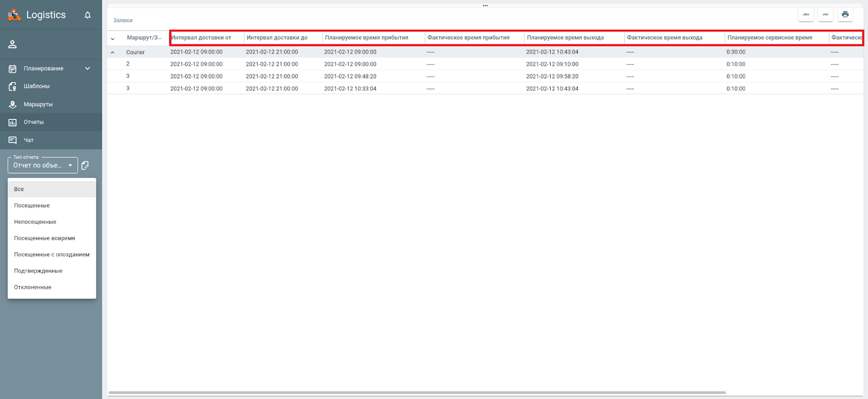Click the horizontal scrollbar under the table

click(417, 392)
